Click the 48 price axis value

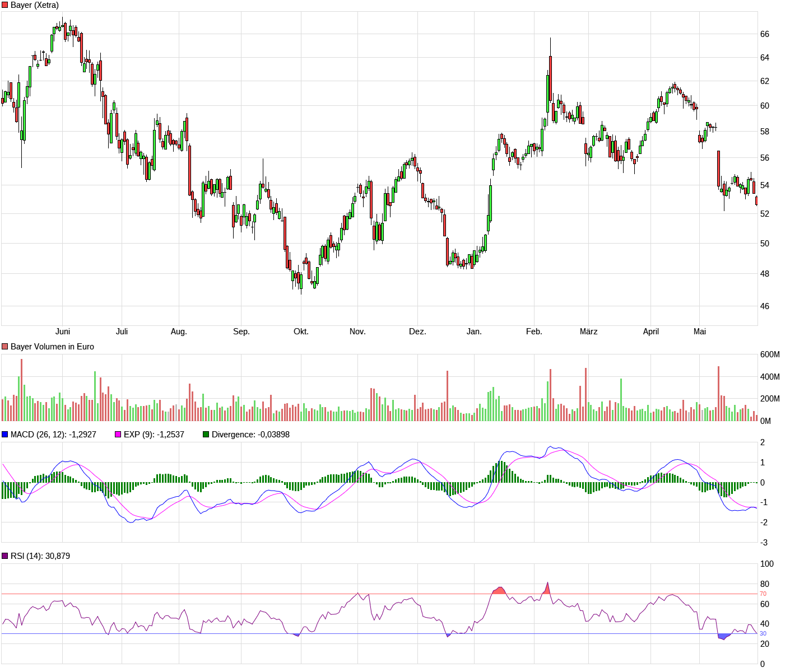pos(765,274)
